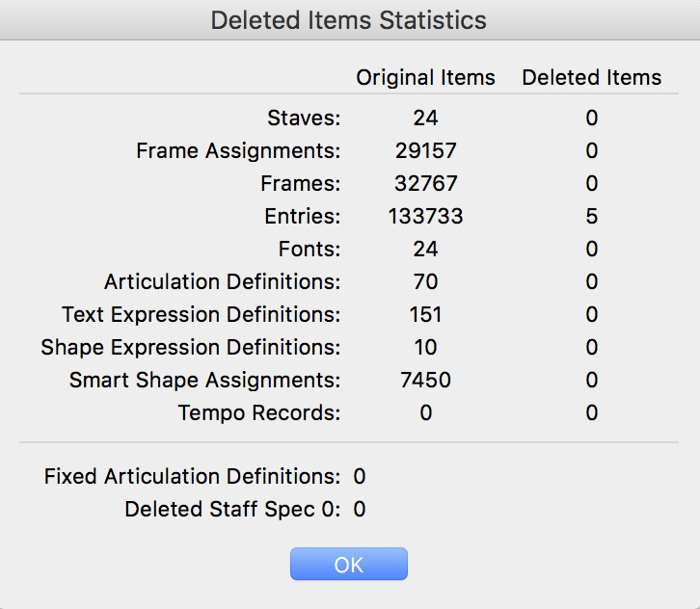This screenshot has width=700, height=609.
Task: Click the Text Expression Definitions: label
Action: coord(202,314)
